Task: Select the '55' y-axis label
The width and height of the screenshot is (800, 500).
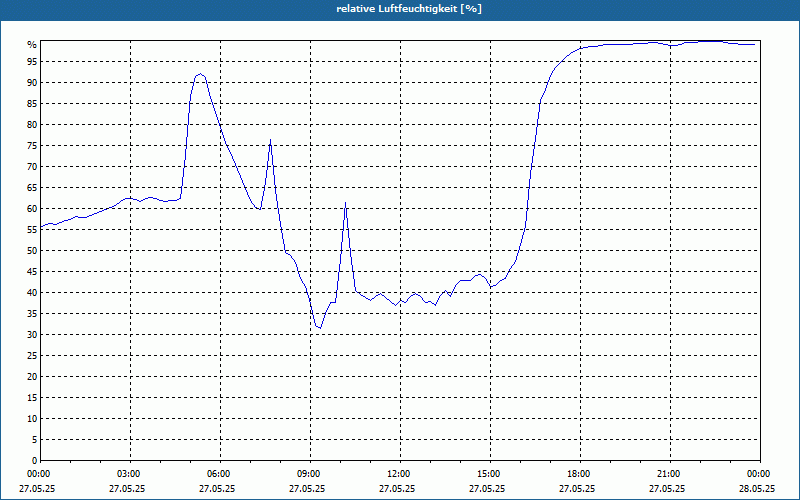Action: pos(32,230)
